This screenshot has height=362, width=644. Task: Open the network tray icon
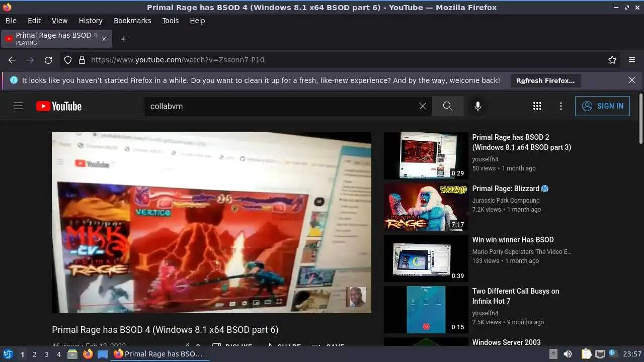pos(600,354)
